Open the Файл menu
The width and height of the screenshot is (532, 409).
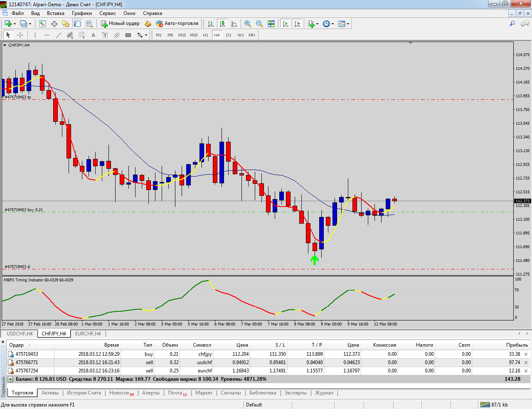(18, 13)
